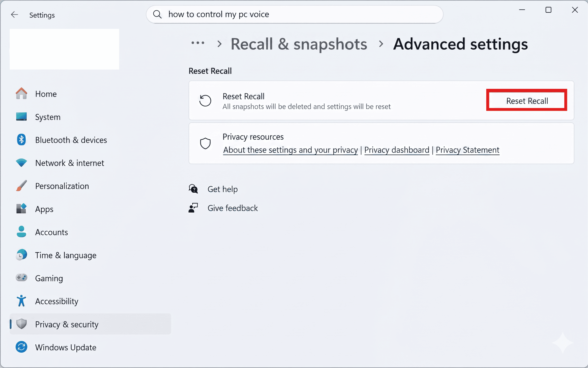Expand the breadcrumb ellipsis menu
The image size is (588, 368).
click(198, 43)
